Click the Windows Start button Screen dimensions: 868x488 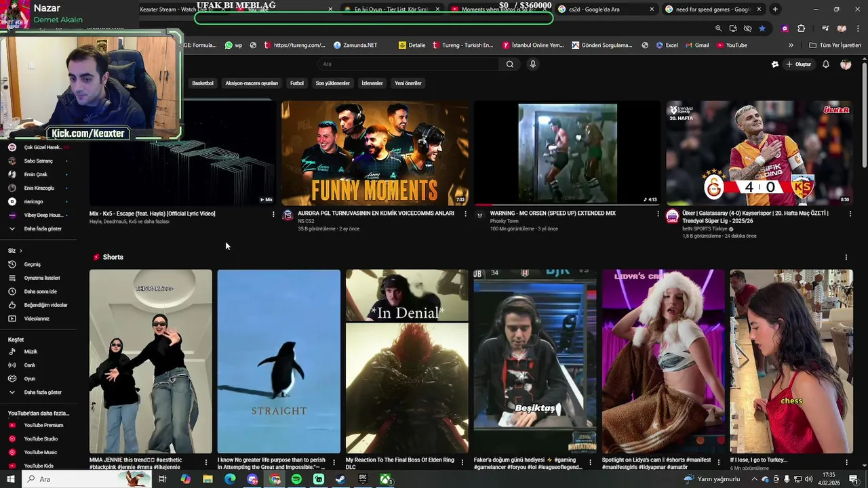coord(10,479)
